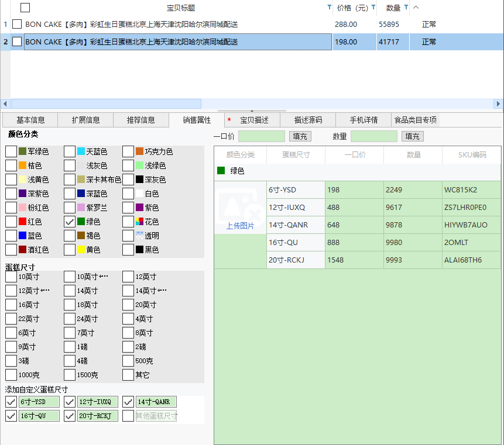
Task: Click the right scroll arrow of the list
Action: click(x=498, y=104)
